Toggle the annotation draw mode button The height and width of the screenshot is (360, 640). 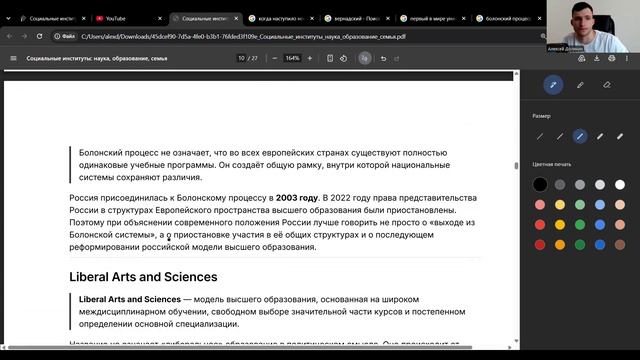tap(365, 58)
